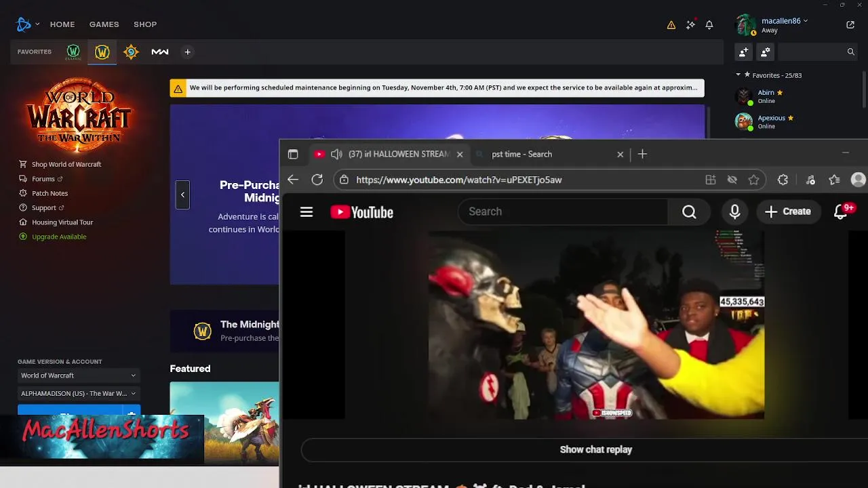
Task: Go back in the Edge browser
Action: click(x=292, y=180)
